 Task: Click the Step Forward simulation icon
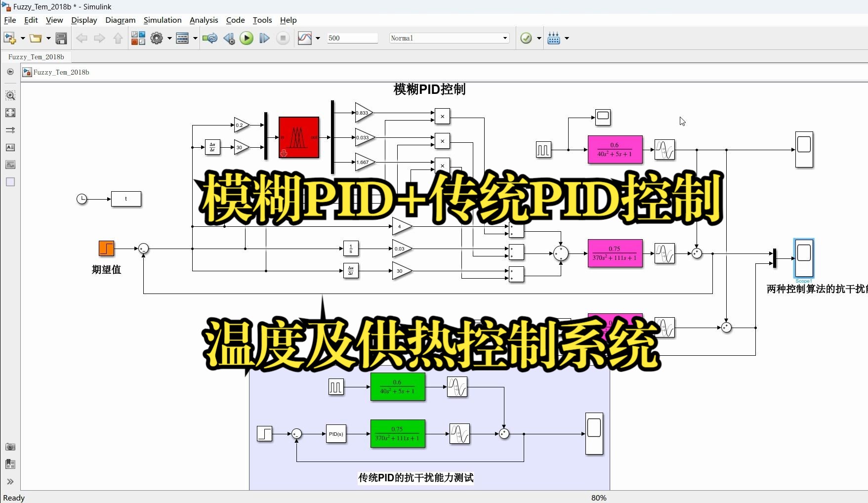(264, 38)
